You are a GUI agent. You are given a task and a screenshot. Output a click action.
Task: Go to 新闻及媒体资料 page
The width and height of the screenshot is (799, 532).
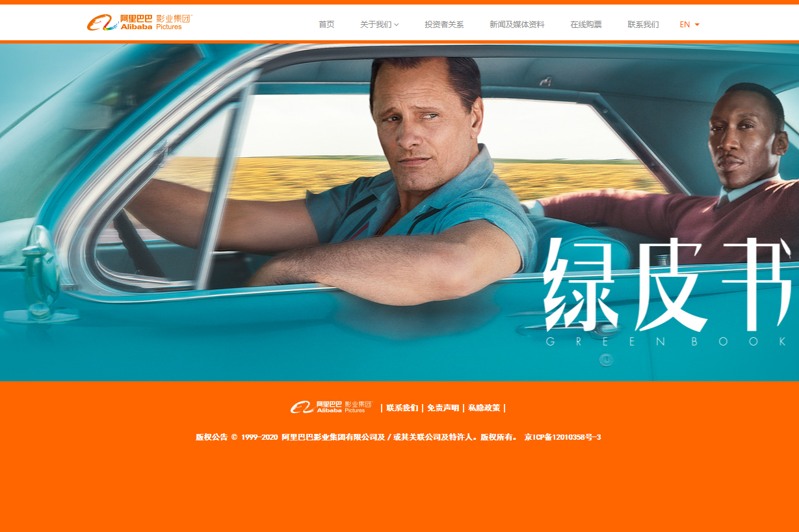click(x=517, y=25)
